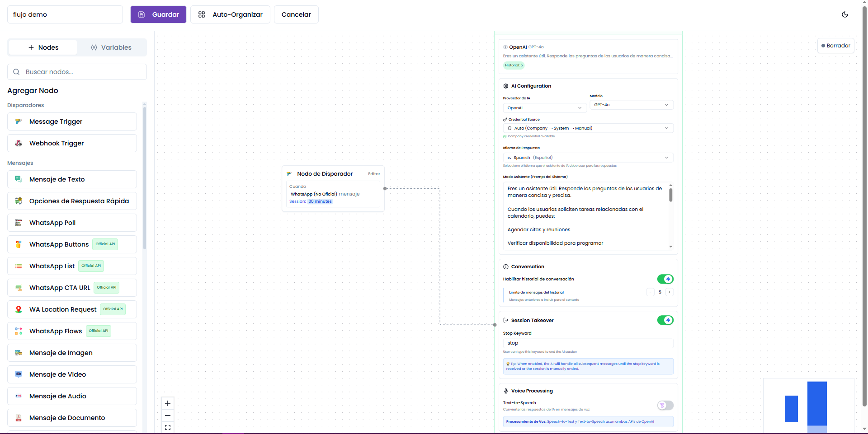
Task: Enable the Text-to-Speech toggle
Action: pos(665,405)
